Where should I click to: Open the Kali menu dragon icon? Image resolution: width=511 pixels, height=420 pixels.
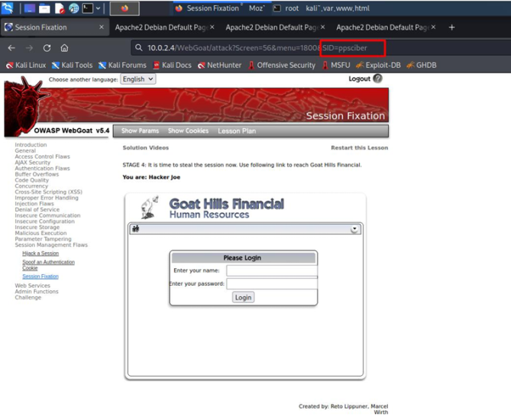pyautogui.click(x=8, y=8)
